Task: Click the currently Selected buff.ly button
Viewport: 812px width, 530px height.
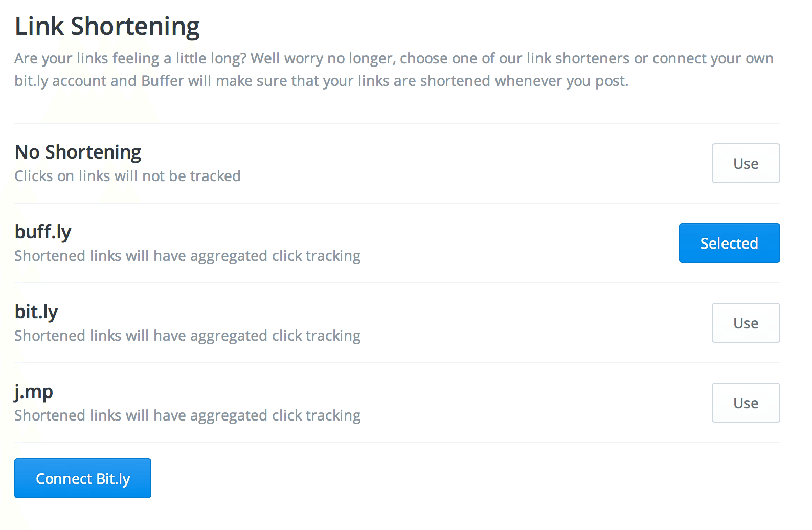Action: coord(729,243)
